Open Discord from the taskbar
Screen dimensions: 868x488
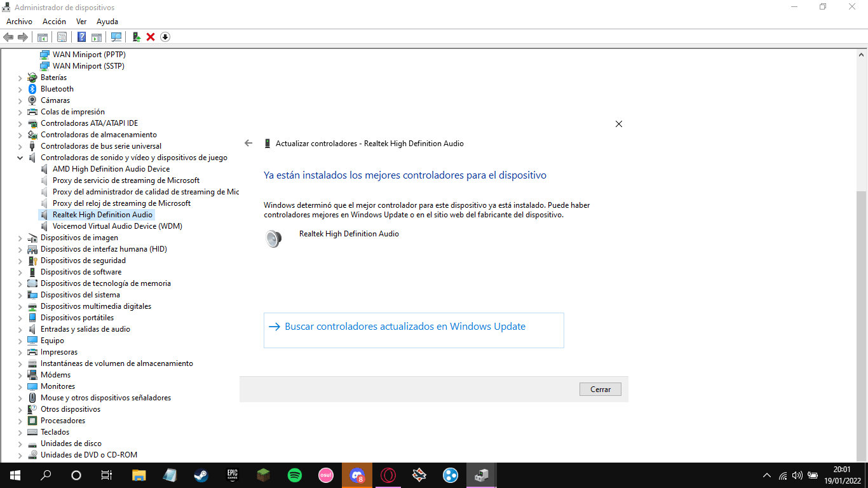pyautogui.click(x=356, y=475)
